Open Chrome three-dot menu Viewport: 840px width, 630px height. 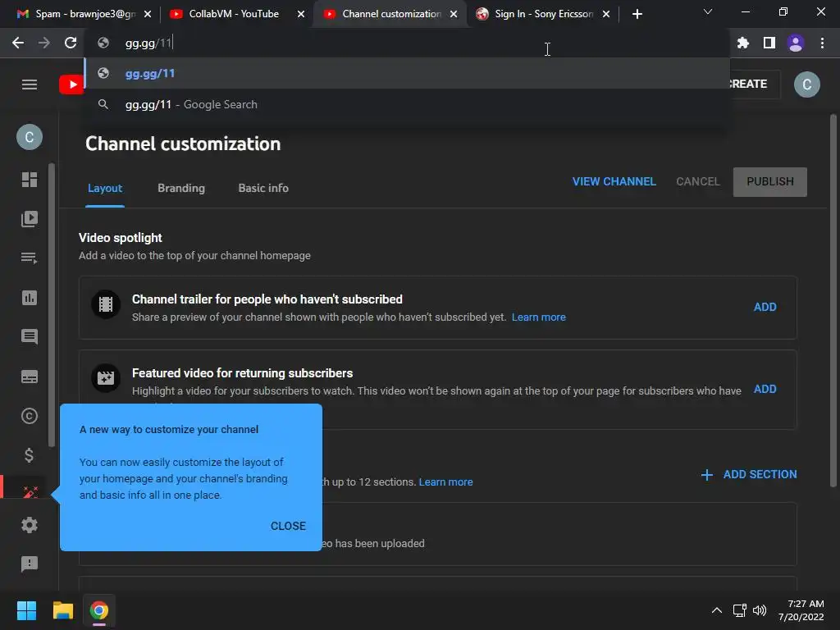(822, 43)
